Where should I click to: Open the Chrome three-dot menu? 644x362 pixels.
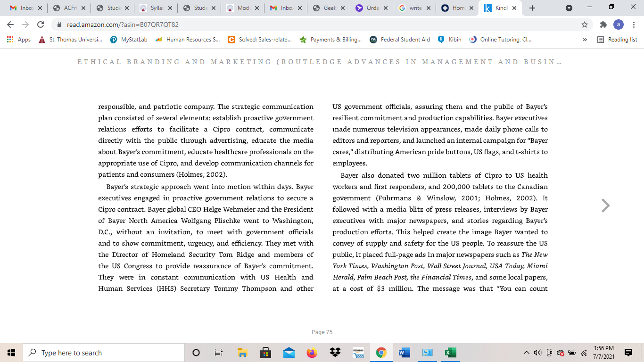coord(634,25)
